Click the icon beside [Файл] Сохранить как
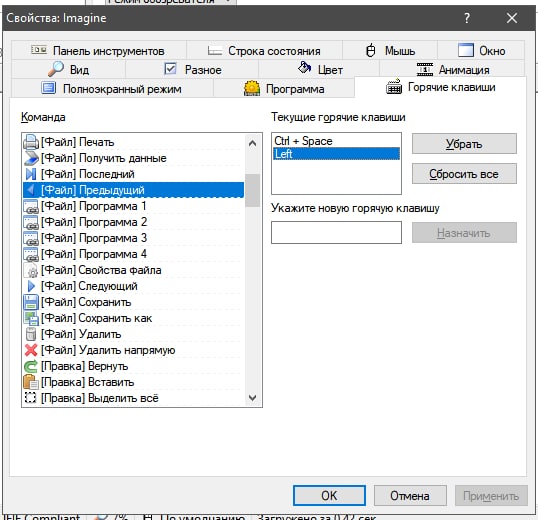 [31, 318]
